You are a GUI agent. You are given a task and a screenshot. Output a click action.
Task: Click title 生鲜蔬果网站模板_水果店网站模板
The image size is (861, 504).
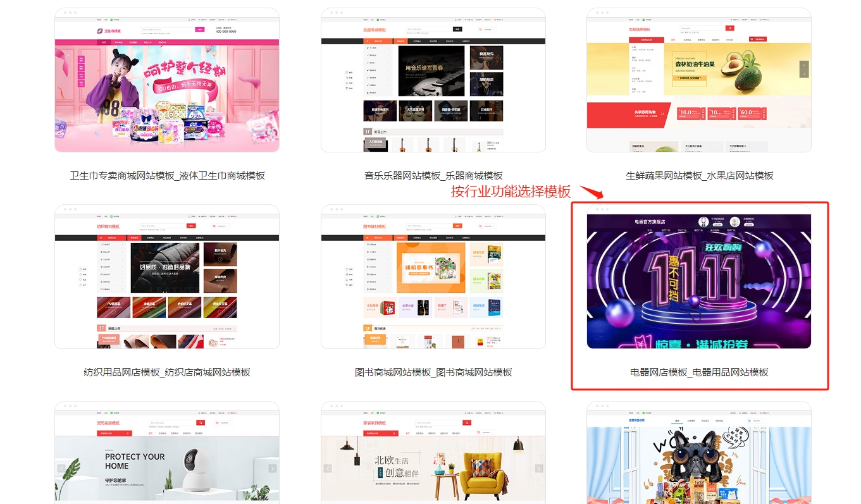[700, 176]
